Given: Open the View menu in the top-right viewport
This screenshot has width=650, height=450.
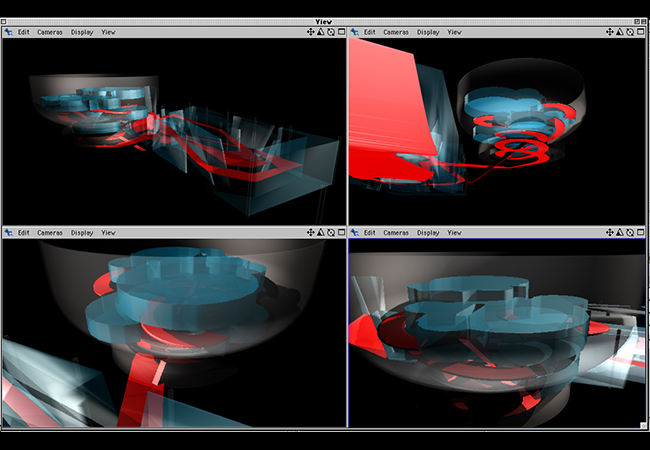Looking at the screenshot, I should click(454, 32).
